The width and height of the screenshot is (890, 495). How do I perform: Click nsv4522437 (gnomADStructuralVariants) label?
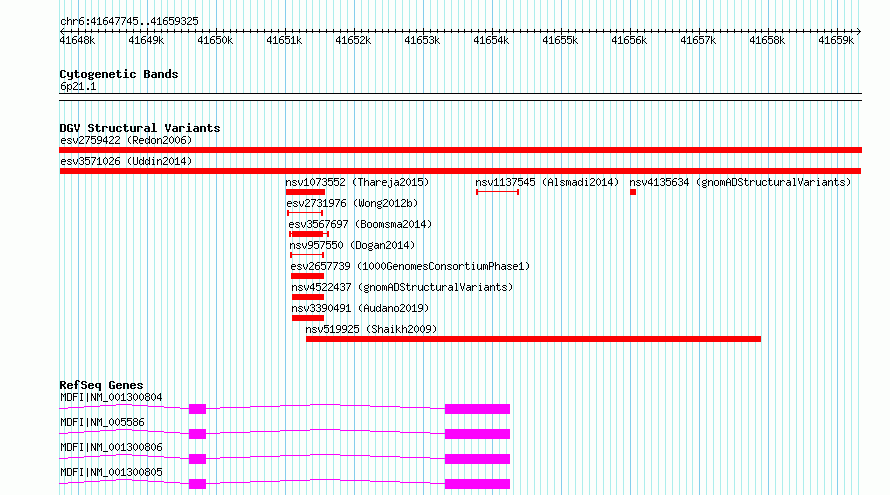click(402, 287)
